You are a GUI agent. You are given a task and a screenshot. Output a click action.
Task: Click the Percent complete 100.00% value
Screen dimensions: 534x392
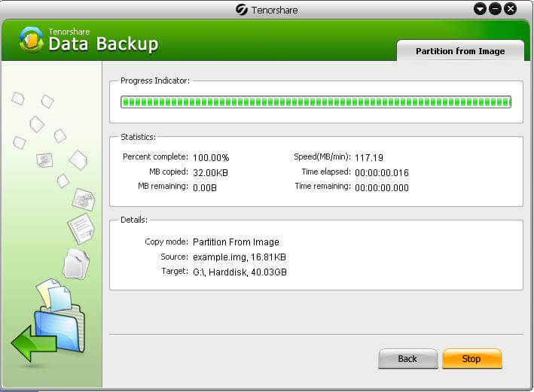click(211, 157)
